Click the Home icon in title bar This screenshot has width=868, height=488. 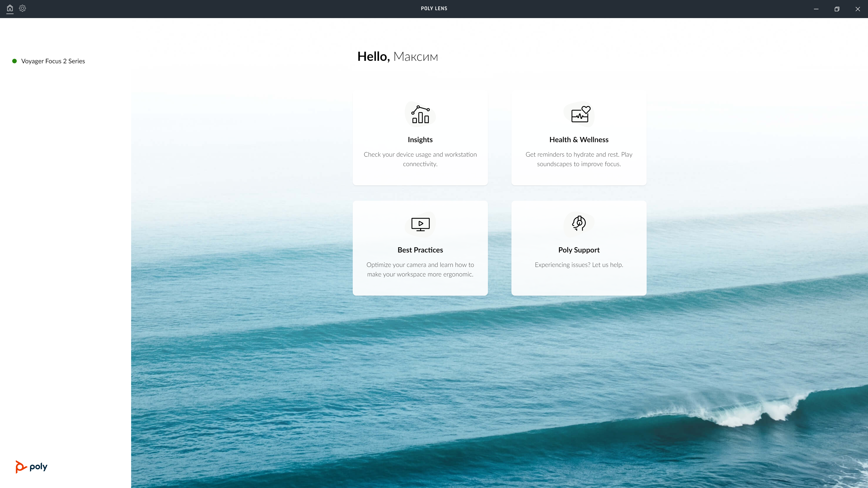10,8
